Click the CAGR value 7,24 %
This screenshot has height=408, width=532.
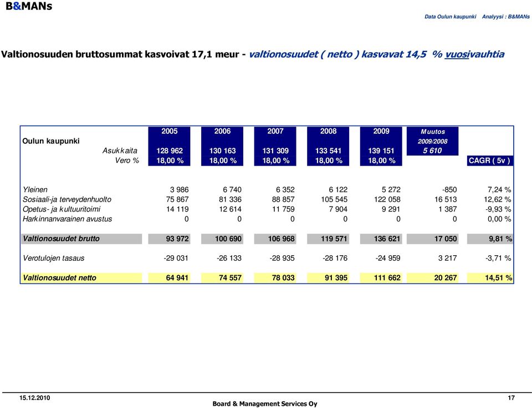click(x=499, y=190)
